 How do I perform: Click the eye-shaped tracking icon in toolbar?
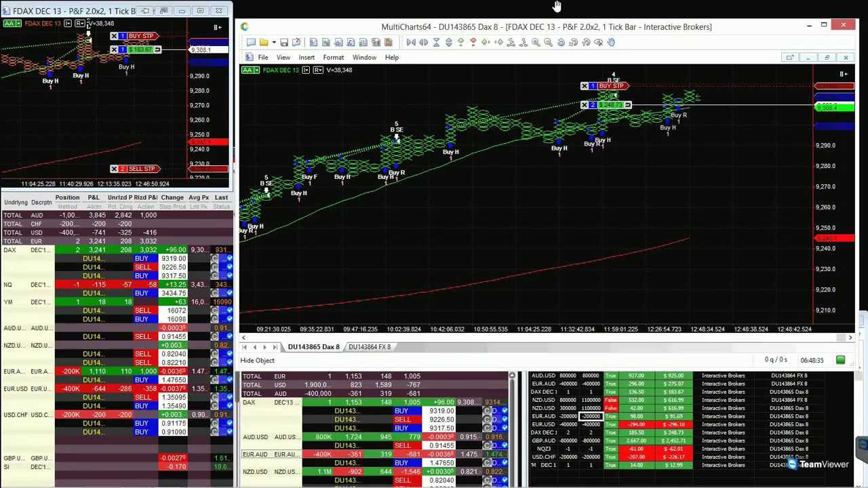[x=598, y=42]
